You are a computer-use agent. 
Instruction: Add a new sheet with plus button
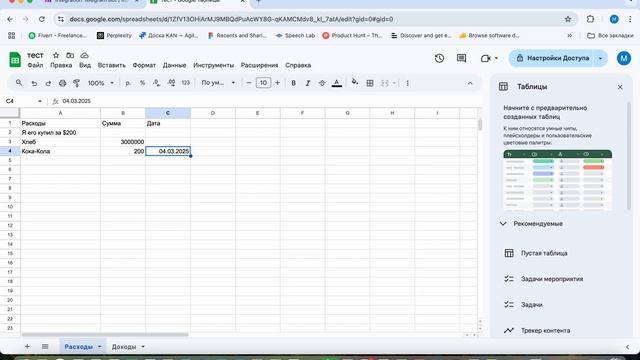27,347
